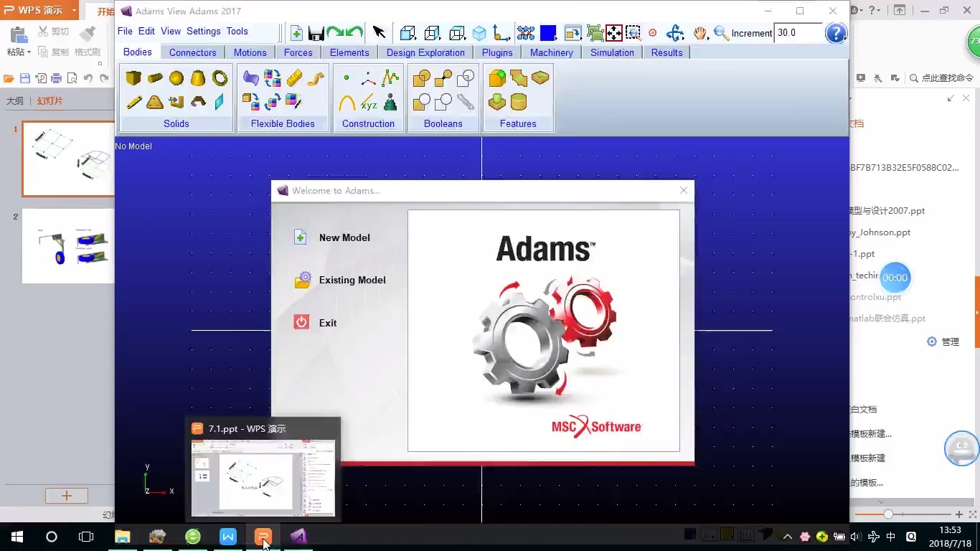The height and width of the screenshot is (551, 980).
Task: Select the Boss feature tool
Action: coord(496,102)
